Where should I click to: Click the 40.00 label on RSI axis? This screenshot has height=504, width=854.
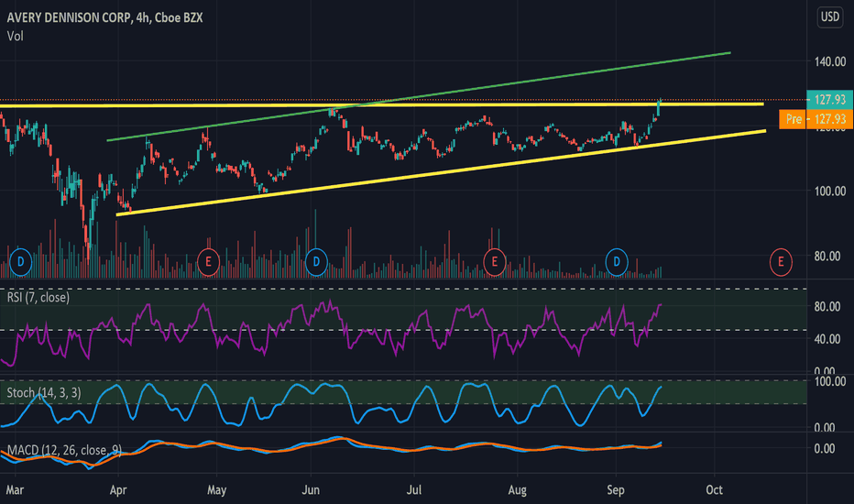click(x=827, y=339)
